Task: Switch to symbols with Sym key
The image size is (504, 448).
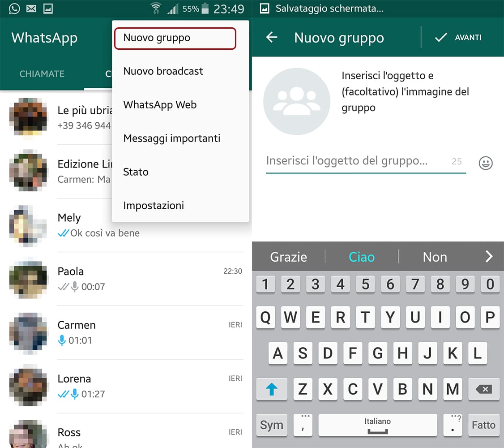Action: [x=272, y=425]
